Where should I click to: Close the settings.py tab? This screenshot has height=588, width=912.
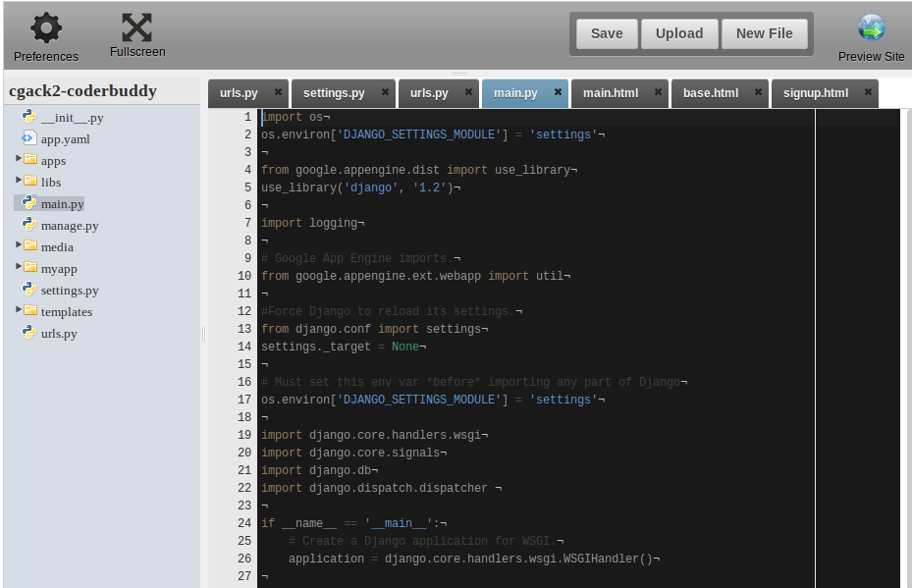(385, 92)
